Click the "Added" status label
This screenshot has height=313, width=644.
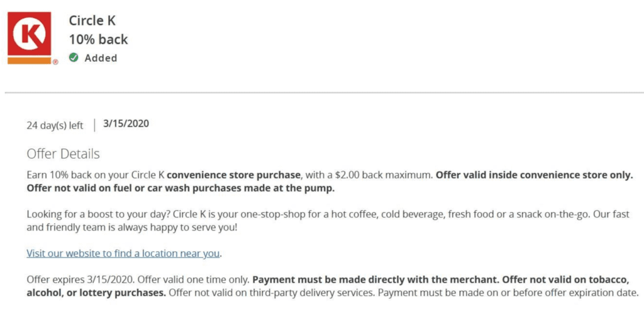click(x=101, y=58)
